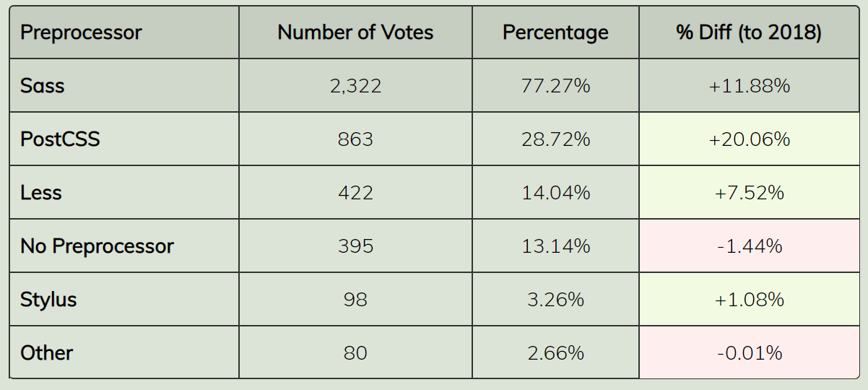Screen dimensions: 868x390
Task: Click the -0.01% diff cell
Action: pyautogui.click(x=750, y=352)
